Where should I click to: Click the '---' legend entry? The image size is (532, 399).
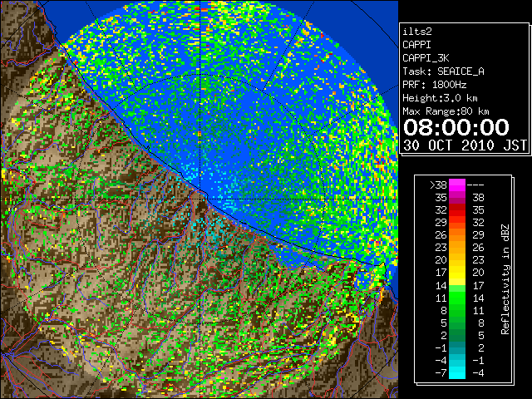[x=475, y=185]
